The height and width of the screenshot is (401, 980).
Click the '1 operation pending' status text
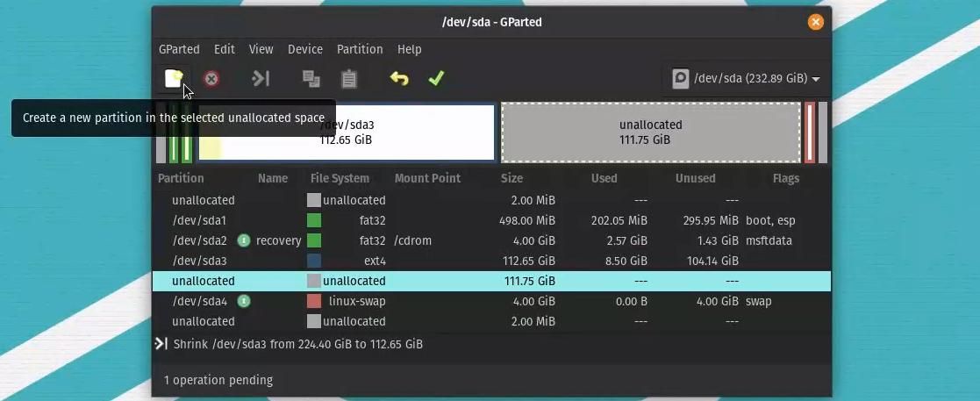[x=218, y=380]
